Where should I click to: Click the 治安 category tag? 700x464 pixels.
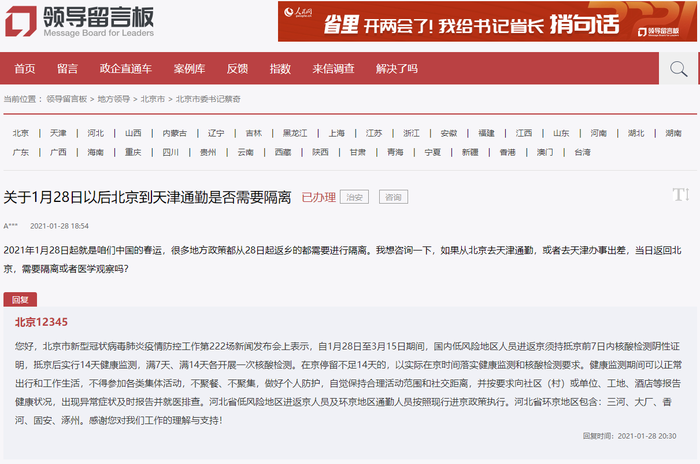point(354,197)
